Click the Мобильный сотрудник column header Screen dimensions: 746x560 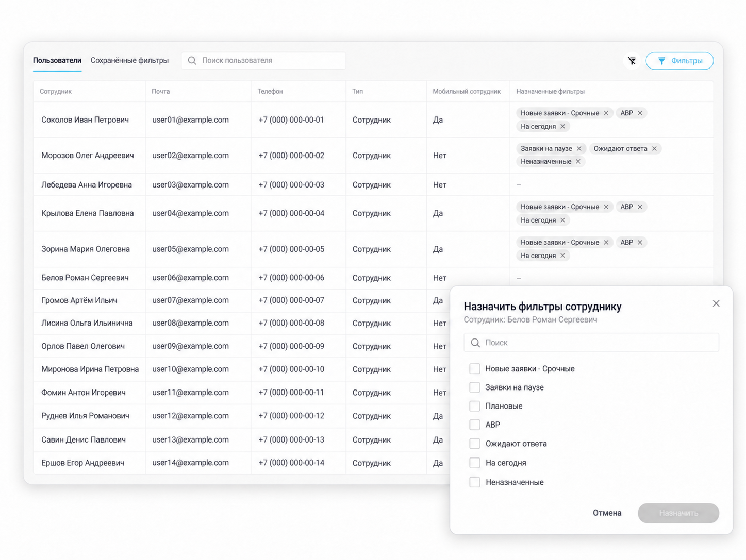[x=467, y=92]
